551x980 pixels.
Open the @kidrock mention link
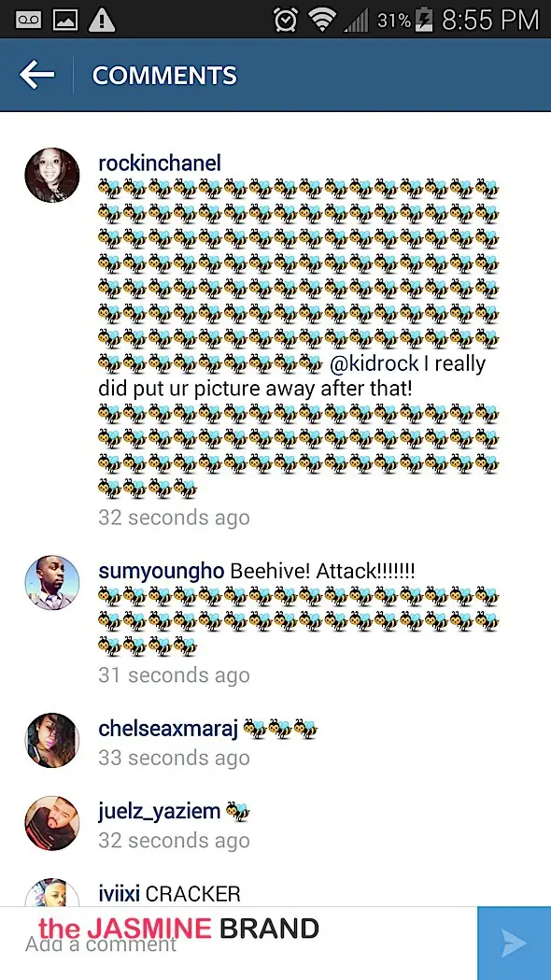point(374,363)
